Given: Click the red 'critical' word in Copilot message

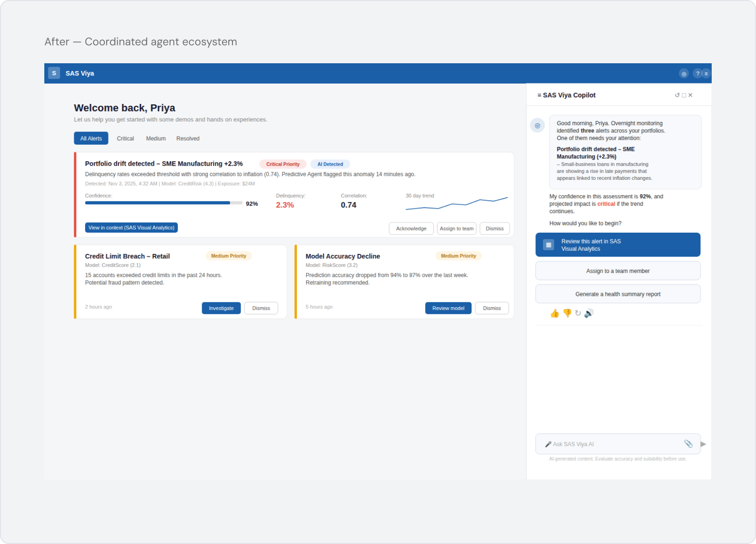Looking at the screenshot, I should [606, 204].
